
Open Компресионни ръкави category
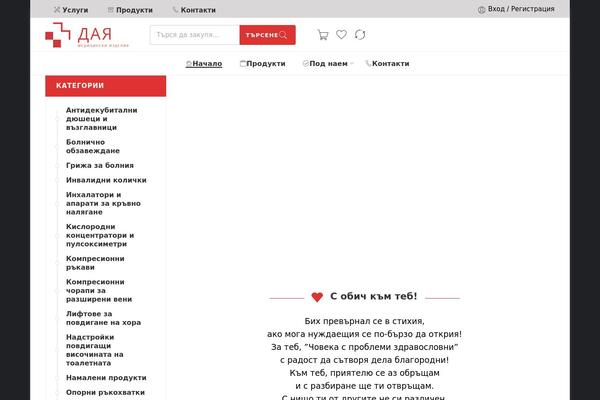[95, 263]
